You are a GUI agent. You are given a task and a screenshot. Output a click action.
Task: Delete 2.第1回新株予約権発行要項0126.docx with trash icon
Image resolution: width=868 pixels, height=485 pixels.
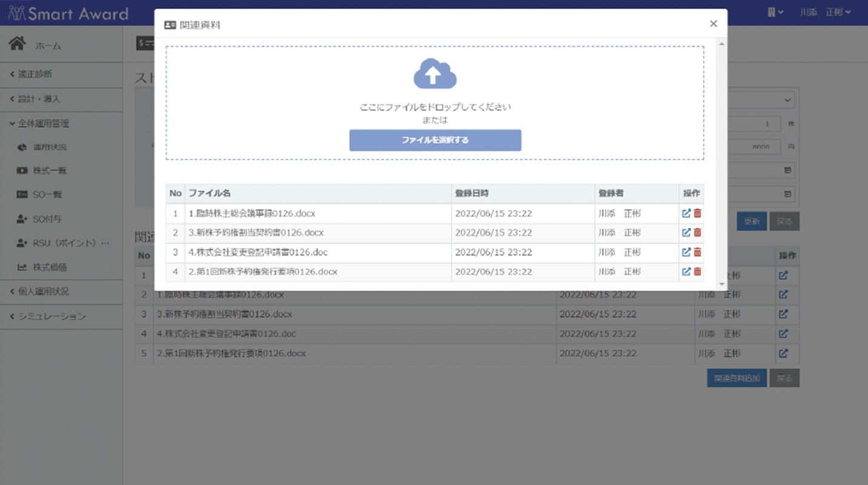tap(697, 272)
